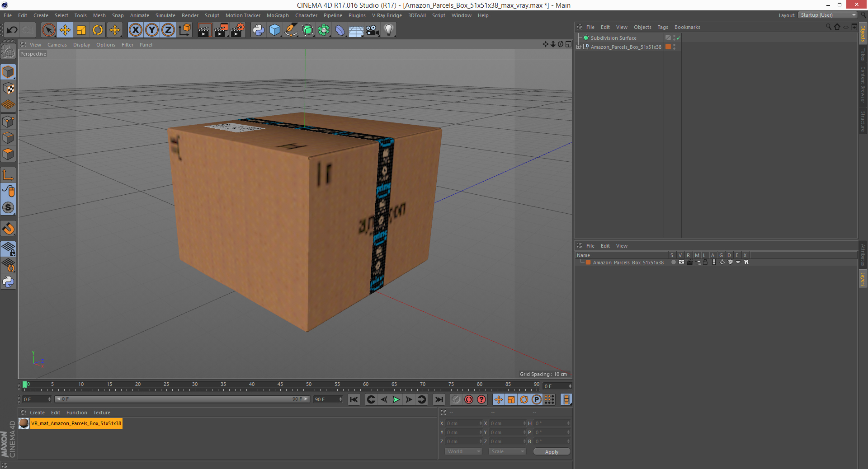
Task: Toggle Subdivision Surface enable checkmark
Action: 679,38
